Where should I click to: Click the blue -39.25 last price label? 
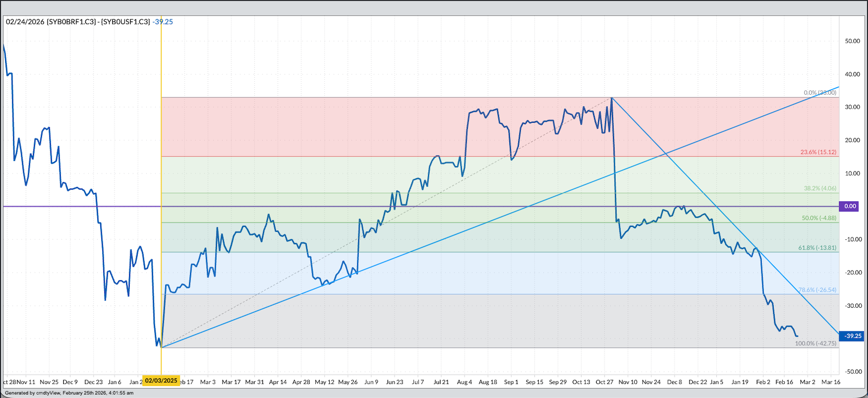[853, 336]
